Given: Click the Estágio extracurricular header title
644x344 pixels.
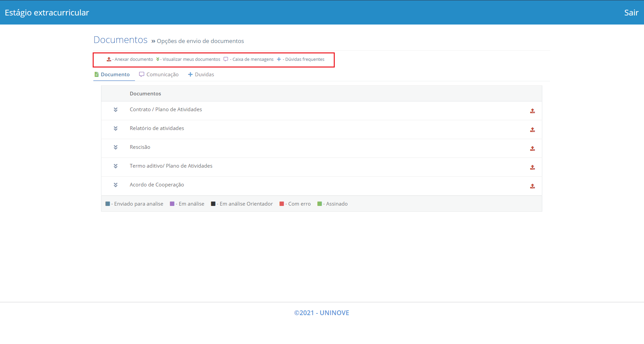Looking at the screenshot, I should tap(47, 13).
